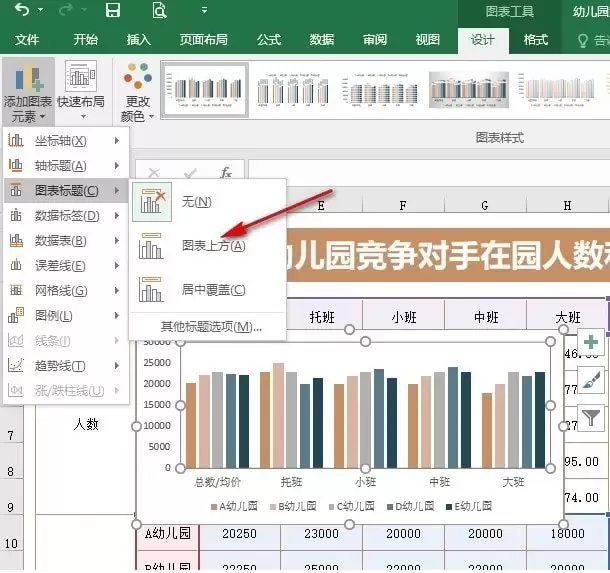Switch to the 插入 ribbon tab
The height and width of the screenshot is (573, 610).
click(138, 39)
